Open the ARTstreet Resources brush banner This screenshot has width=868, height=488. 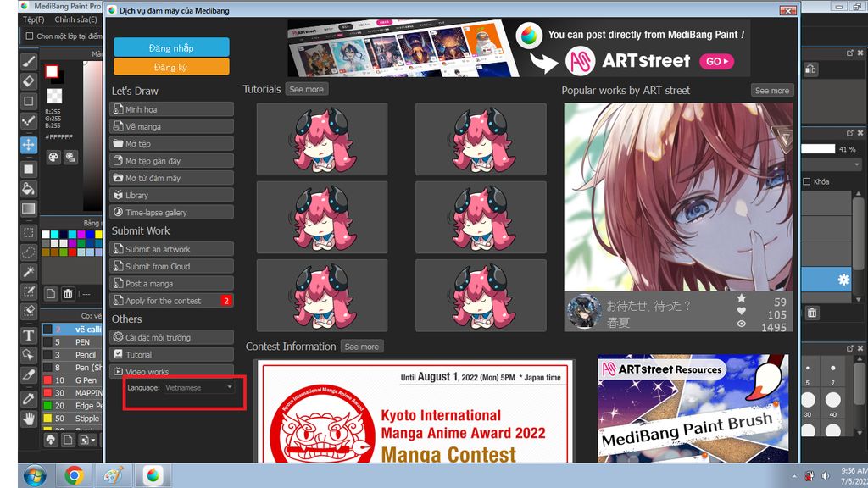[693, 408]
